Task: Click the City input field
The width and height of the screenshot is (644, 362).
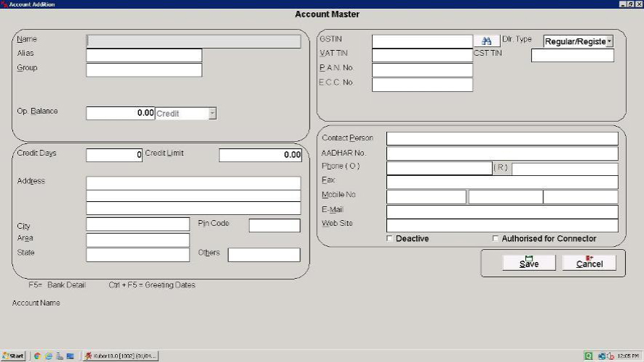Action: point(138,224)
